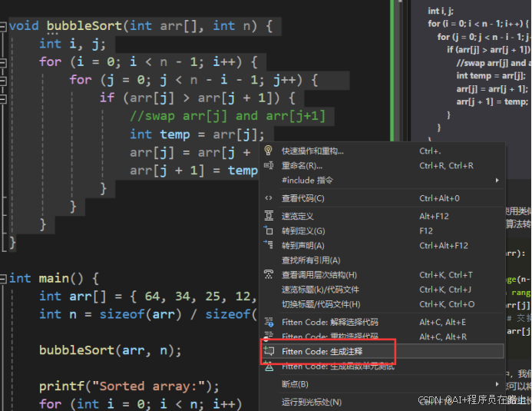Choose 转到定义(G) in the context menu
The height and width of the screenshot is (411, 532).
pos(382,230)
